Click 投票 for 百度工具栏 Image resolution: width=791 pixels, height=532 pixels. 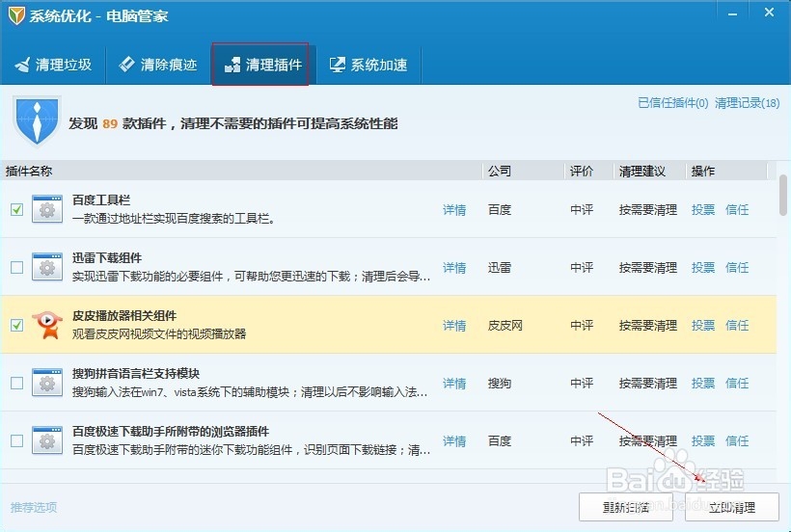[x=702, y=209]
